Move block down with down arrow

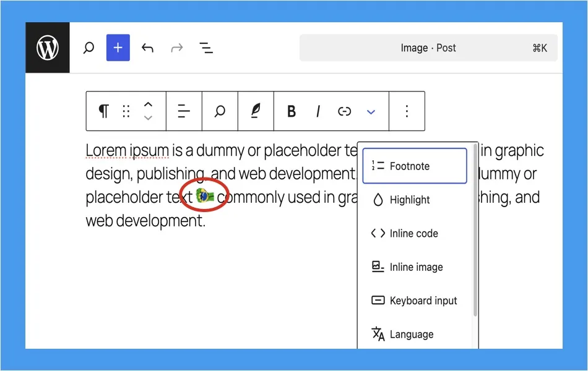(148, 118)
